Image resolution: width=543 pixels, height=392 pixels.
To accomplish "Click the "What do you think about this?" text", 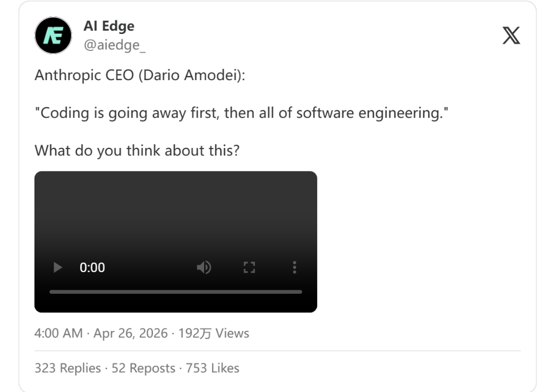I will click(137, 151).
